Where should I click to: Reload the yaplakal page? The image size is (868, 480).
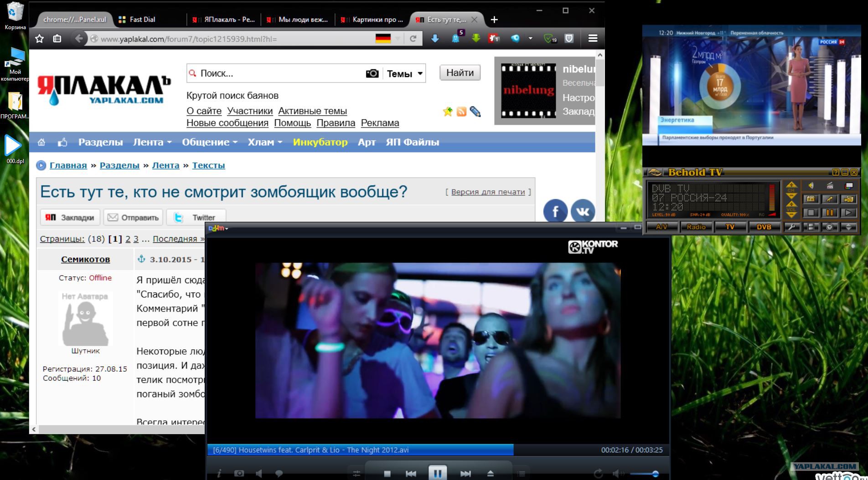click(413, 39)
